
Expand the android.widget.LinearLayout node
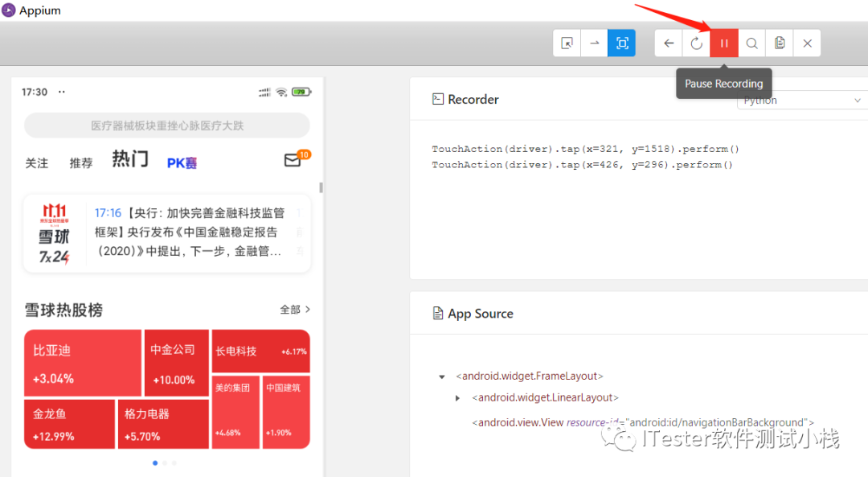pos(457,398)
